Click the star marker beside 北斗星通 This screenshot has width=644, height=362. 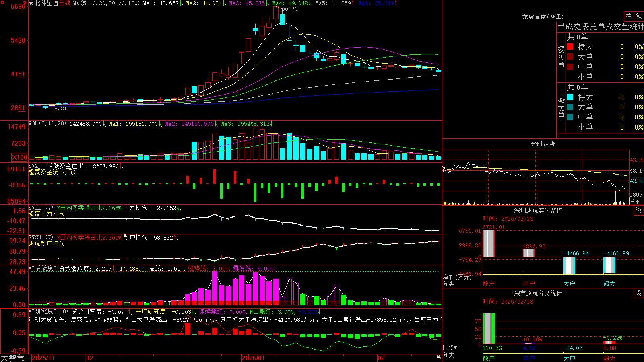(31, 3)
